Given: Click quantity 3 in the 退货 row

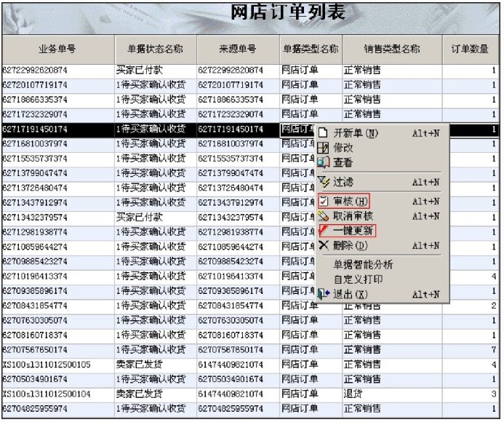Looking at the screenshot, I should (x=494, y=394).
